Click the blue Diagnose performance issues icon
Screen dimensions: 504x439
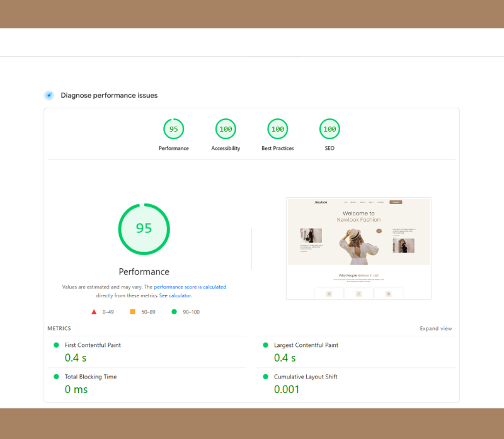pyautogui.click(x=49, y=95)
